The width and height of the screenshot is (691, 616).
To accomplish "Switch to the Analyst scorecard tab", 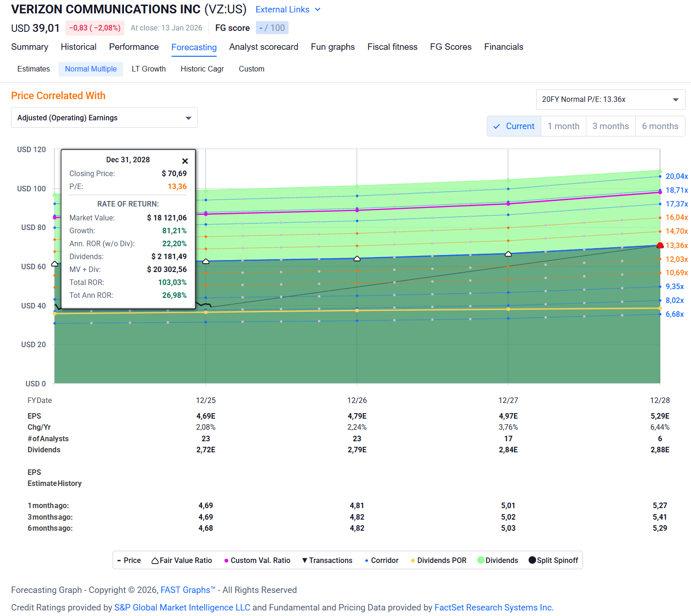I will point(264,47).
